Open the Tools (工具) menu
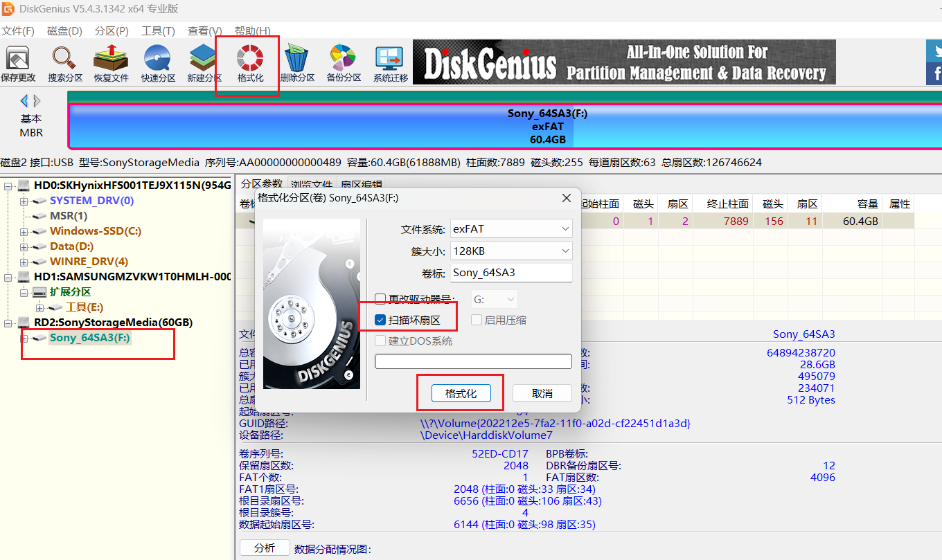 tap(158, 31)
